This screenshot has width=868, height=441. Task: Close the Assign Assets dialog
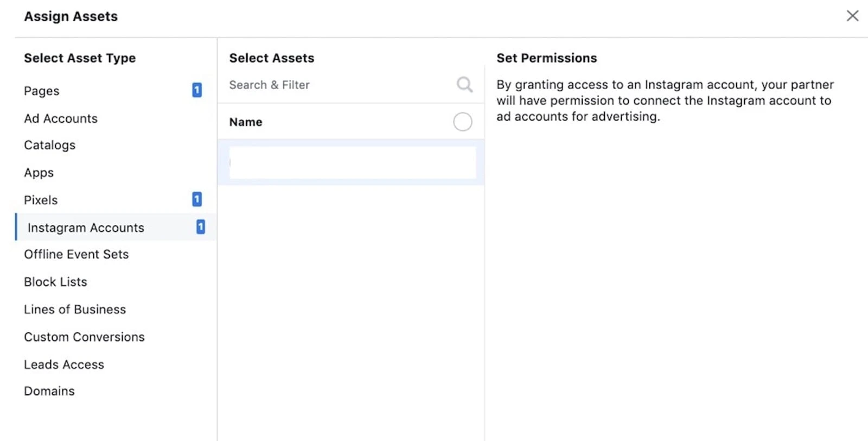click(852, 16)
